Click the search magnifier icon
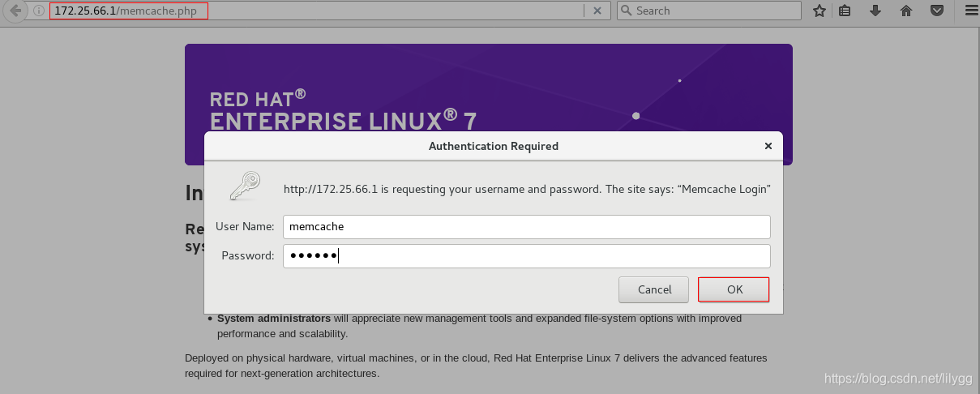The height and width of the screenshot is (394, 980). pos(627,11)
